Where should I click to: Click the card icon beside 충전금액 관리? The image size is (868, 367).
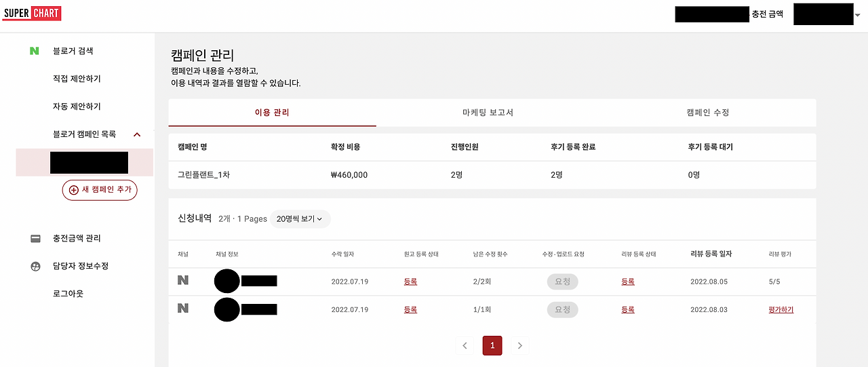[36, 239]
